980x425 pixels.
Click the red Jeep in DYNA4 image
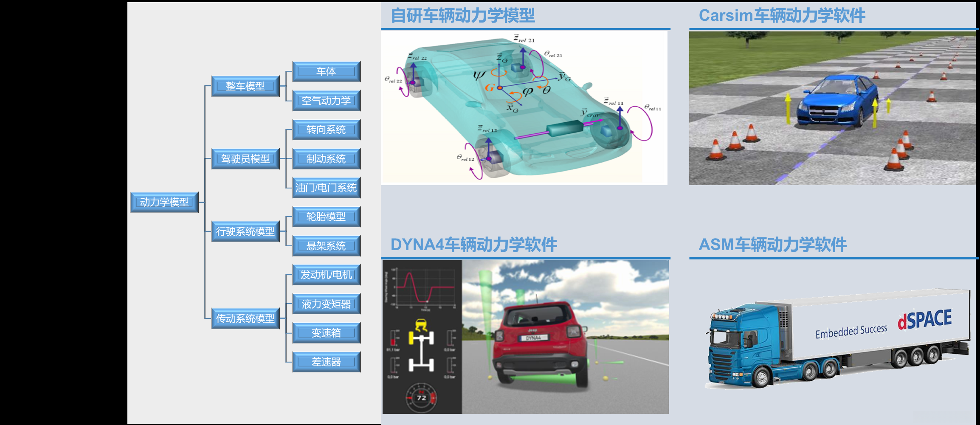(540, 344)
